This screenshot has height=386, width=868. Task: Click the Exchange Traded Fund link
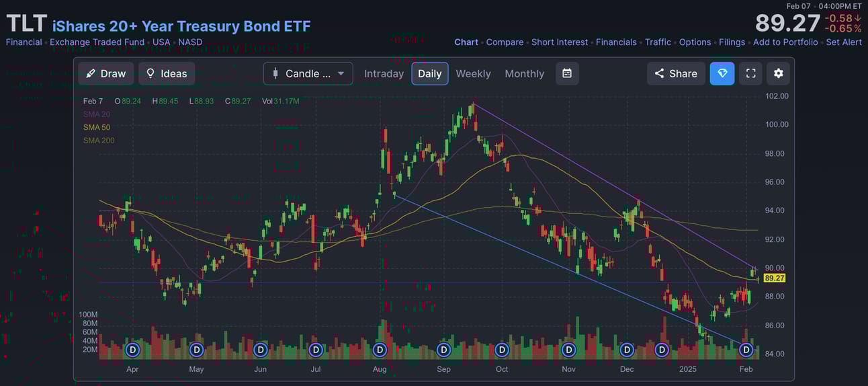tap(97, 42)
